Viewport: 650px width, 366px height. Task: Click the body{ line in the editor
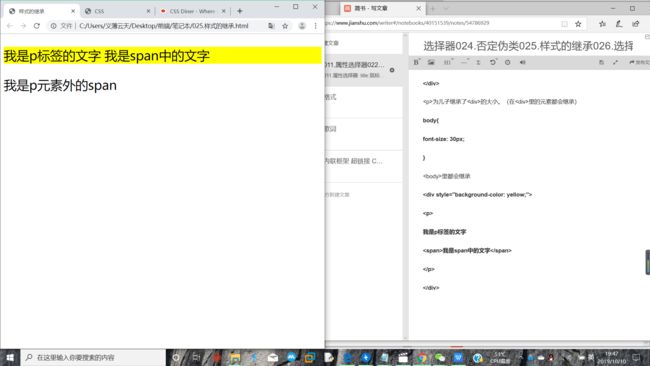(431, 120)
